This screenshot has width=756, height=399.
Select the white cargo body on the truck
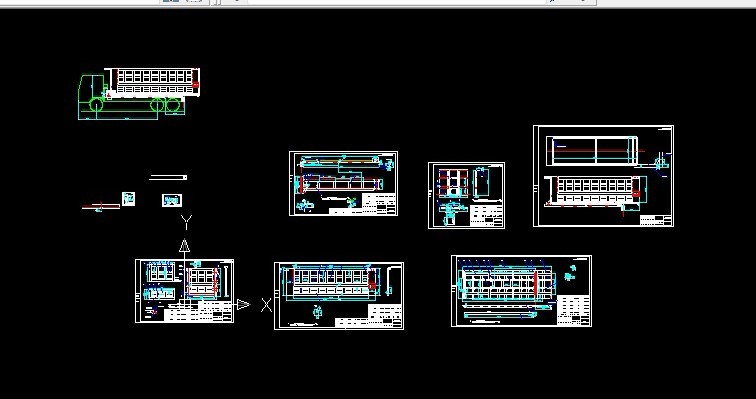[x=152, y=82]
